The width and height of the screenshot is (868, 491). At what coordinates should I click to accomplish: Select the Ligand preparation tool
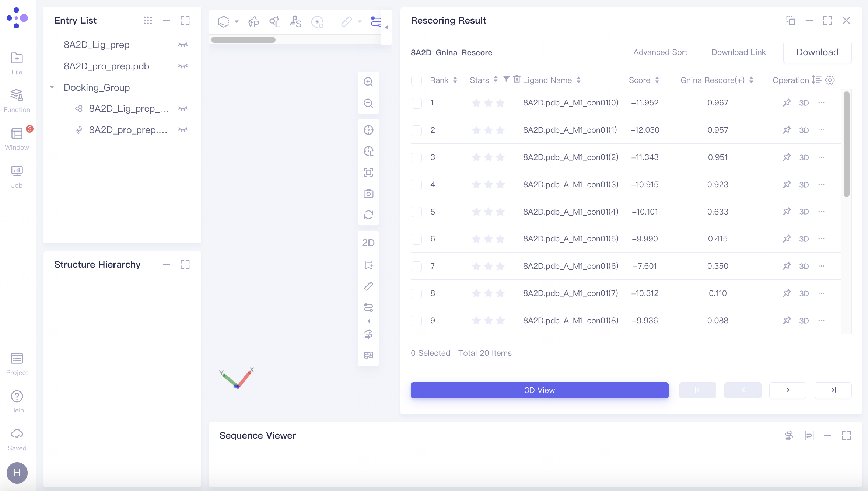pyautogui.click(x=274, y=22)
